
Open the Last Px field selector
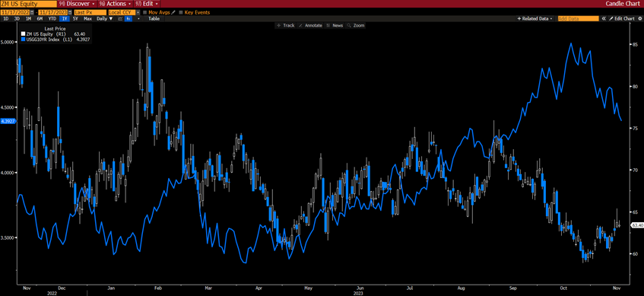[90, 13]
